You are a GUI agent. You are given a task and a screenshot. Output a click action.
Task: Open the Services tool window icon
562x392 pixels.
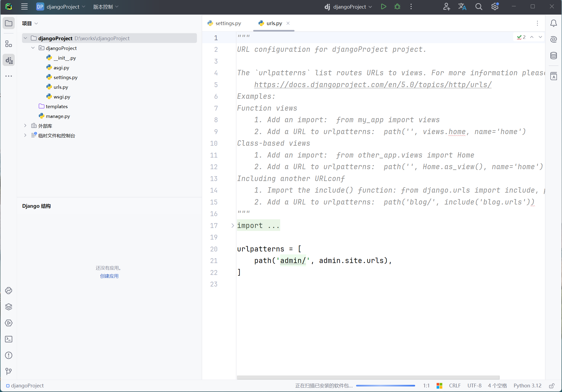pos(9,323)
